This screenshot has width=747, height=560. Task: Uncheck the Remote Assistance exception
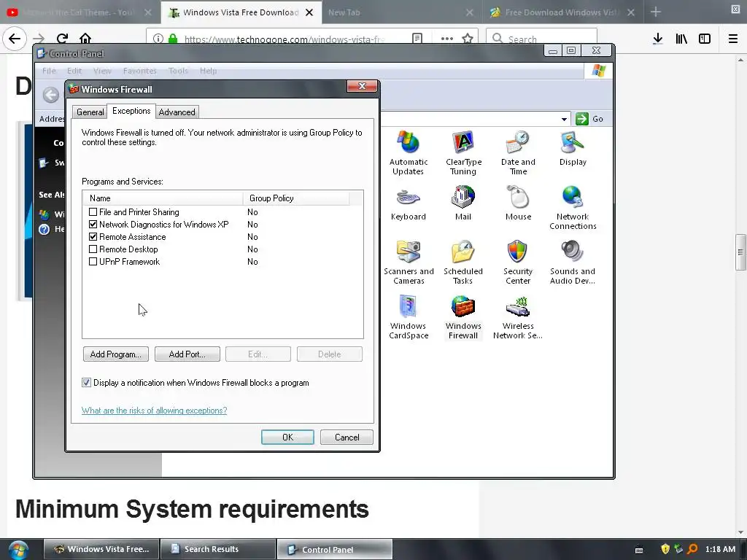[93, 237]
